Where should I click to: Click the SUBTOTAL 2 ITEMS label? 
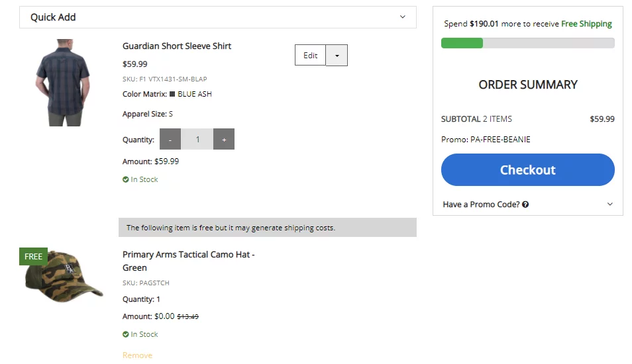[x=476, y=119]
